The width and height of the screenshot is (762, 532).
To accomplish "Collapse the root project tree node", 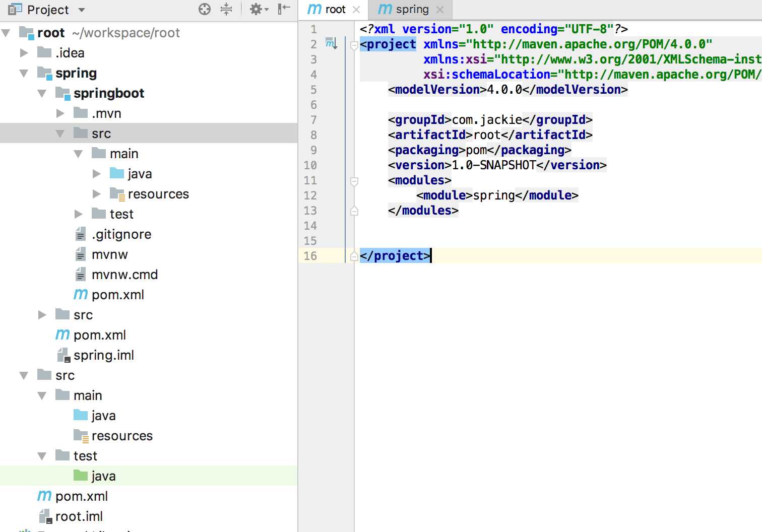I will pyautogui.click(x=6, y=33).
